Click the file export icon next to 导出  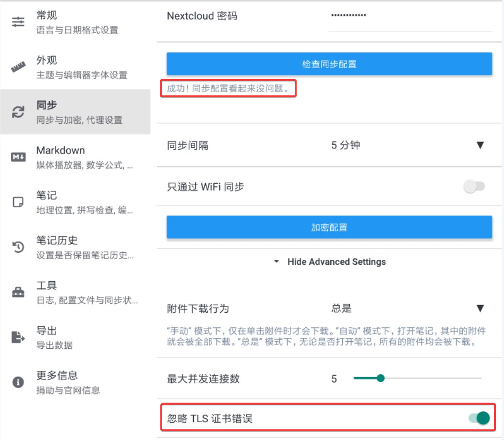click(18, 337)
